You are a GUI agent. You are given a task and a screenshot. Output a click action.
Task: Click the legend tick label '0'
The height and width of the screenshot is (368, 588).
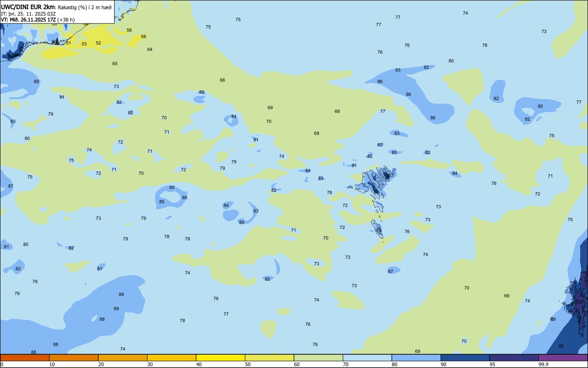coord(2,364)
